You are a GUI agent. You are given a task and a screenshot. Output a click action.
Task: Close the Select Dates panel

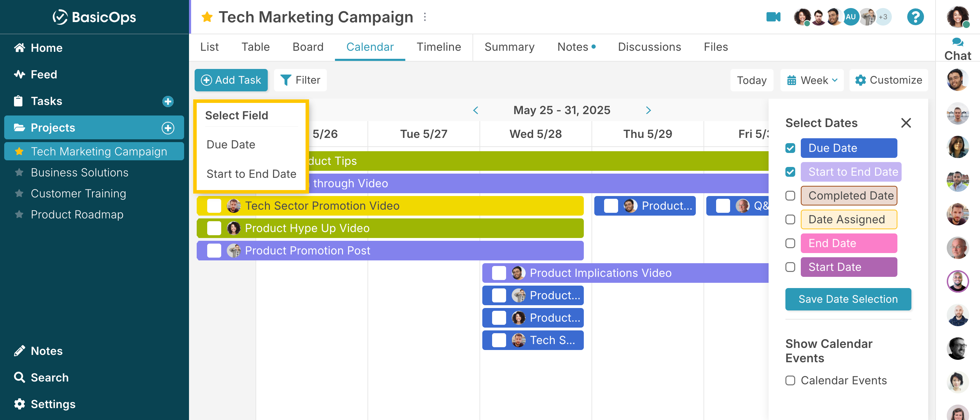click(x=906, y=123)
